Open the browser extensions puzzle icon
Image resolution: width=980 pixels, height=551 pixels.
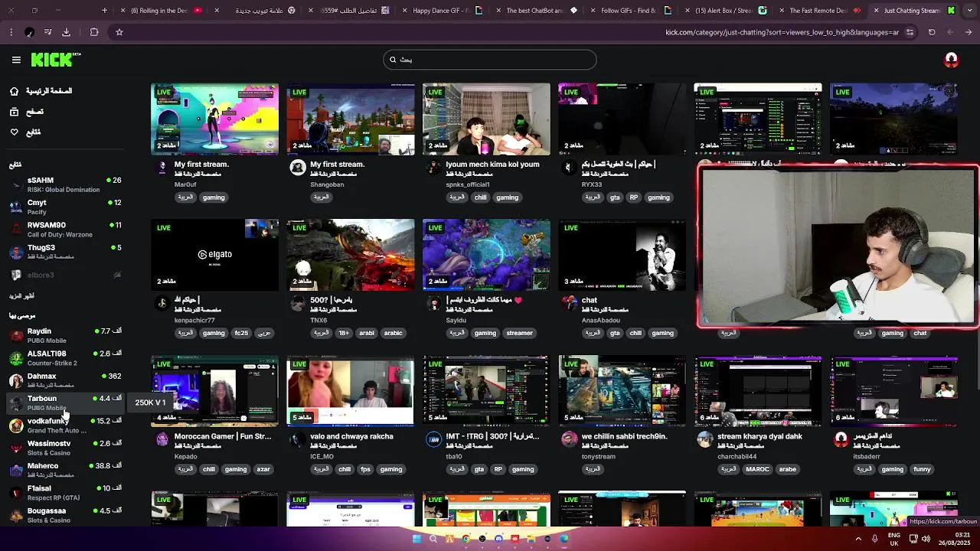point(94,32)
